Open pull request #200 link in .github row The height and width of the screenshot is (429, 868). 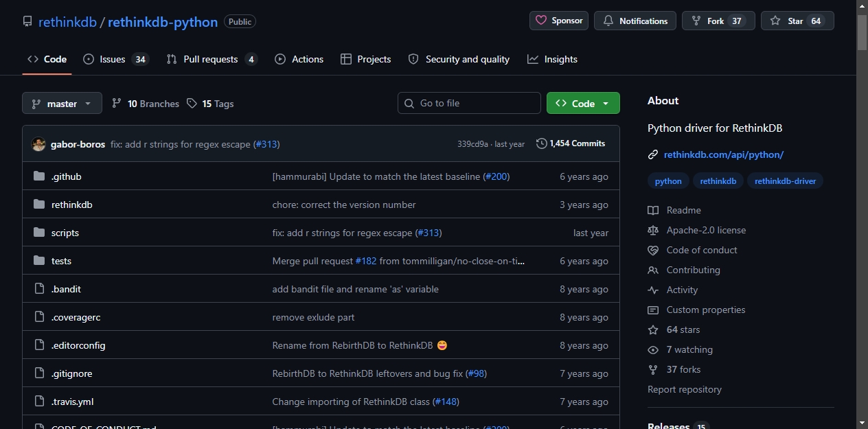(496, 176)
